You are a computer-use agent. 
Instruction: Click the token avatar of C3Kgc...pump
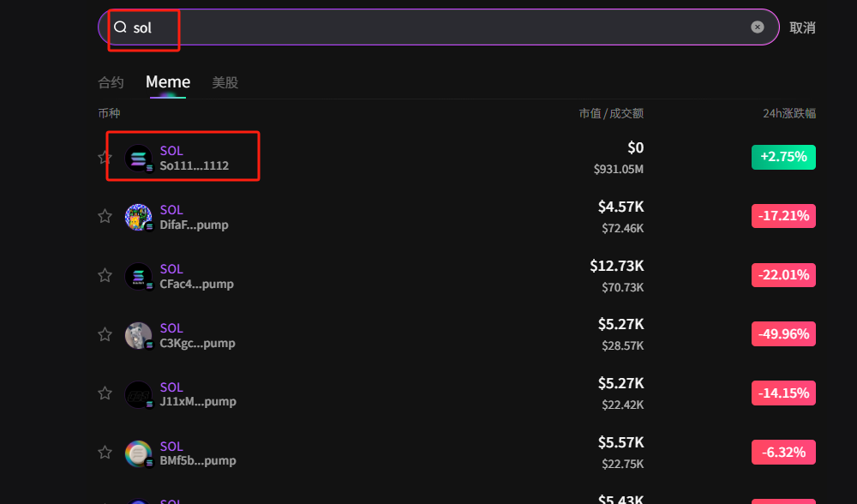point(139,335)
